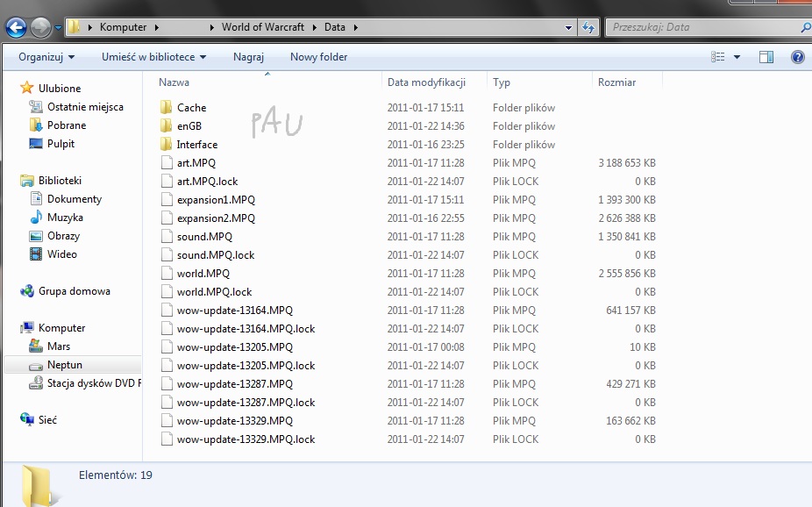The width and height of the screenshot is (812, 507).
Task: Open the Organizuj menu
Action: (x=46, y=57)
